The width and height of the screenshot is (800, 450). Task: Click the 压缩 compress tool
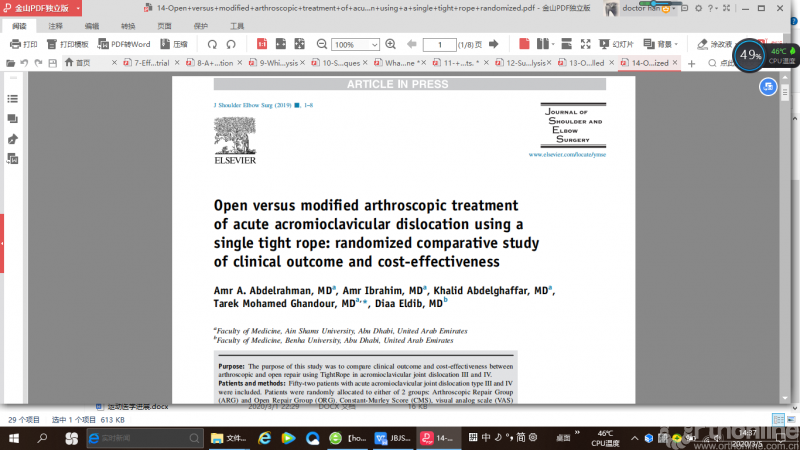click(x=174, y=45)
